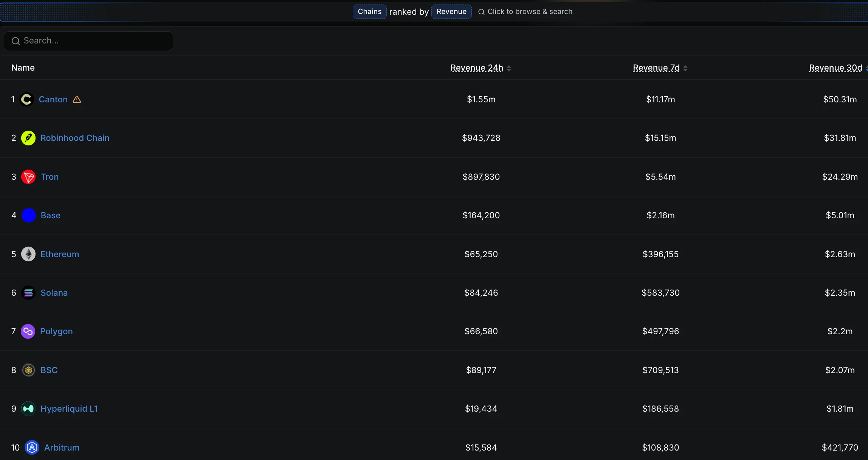
Task: Click the blue Base logo circle
Action: (x=28, y=215)
